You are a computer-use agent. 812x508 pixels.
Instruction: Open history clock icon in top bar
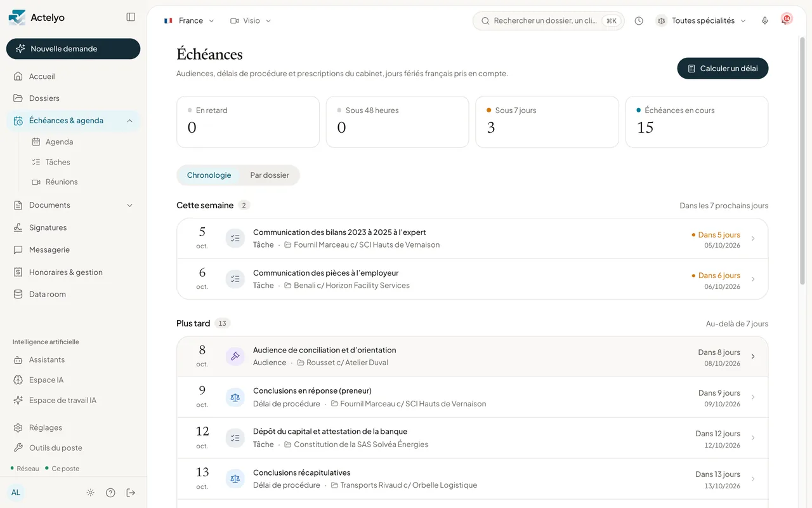639,21
